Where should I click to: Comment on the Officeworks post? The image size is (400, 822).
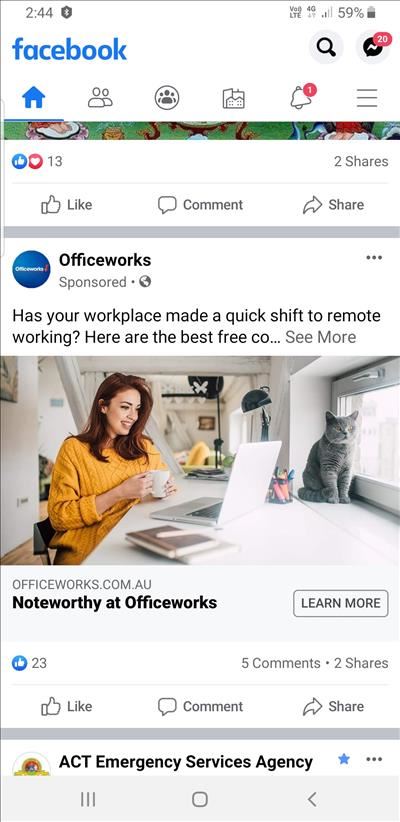tap(200, 706)
